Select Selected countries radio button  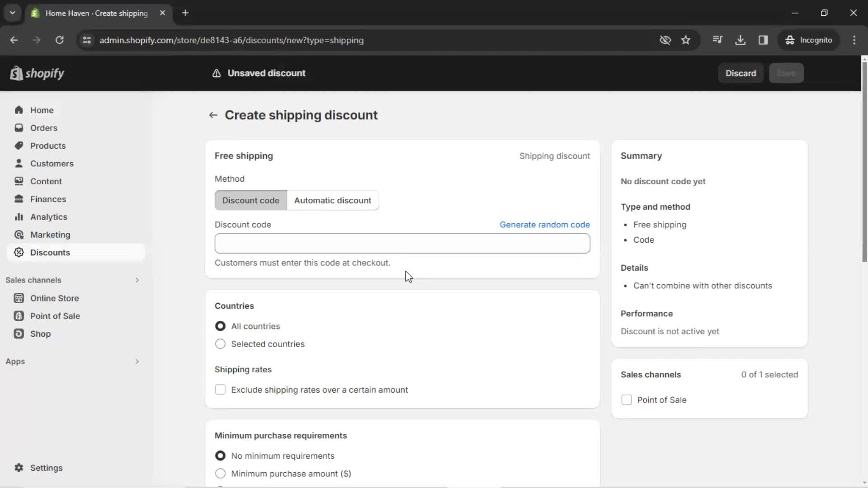220,344
